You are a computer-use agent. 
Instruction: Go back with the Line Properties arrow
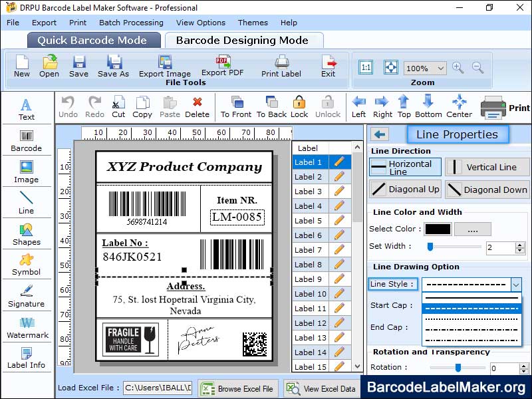380,134
